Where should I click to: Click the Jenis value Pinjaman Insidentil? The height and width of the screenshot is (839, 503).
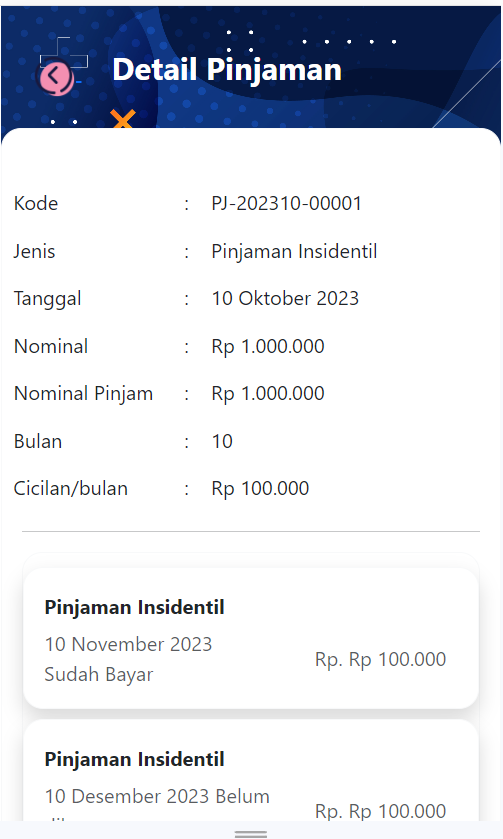pyautogui.click(x=294, y=251)
